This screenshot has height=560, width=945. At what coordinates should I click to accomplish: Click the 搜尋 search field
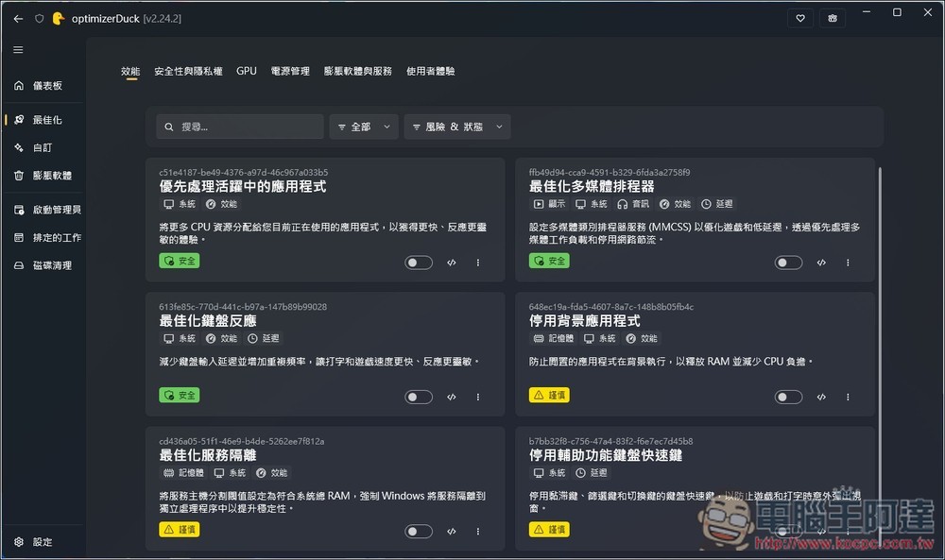240,127
